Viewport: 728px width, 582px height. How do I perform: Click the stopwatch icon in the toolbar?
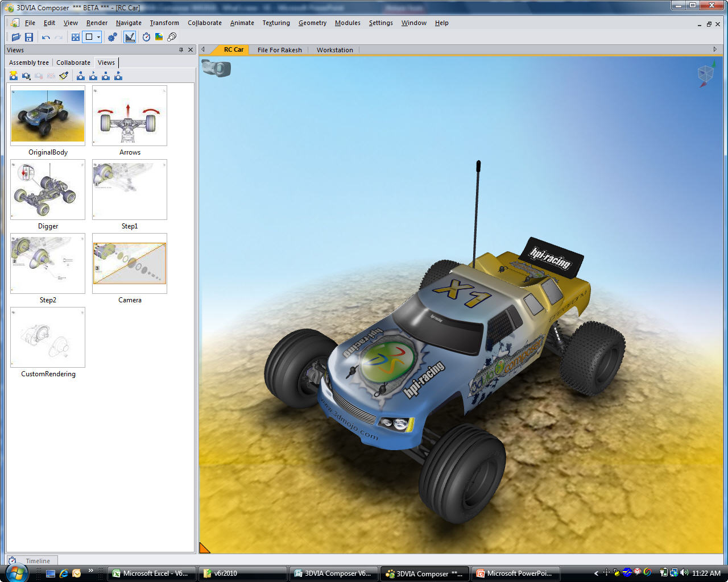(146, 37)
